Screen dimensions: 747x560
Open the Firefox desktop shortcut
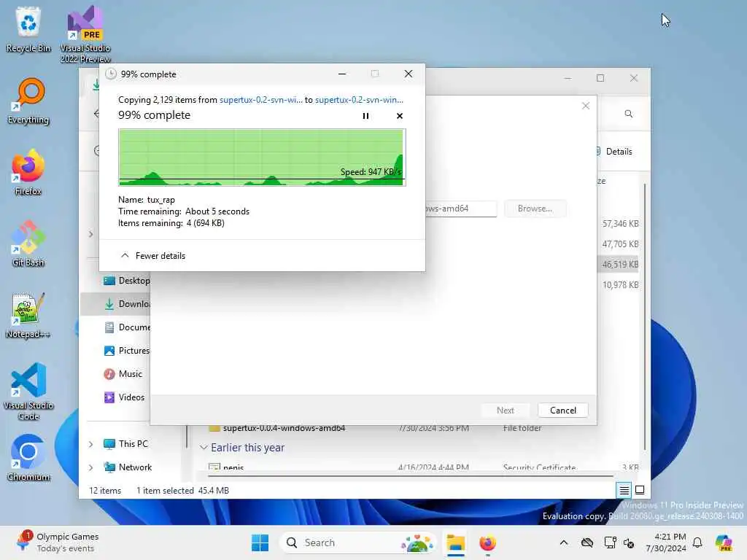coord(28,172)
